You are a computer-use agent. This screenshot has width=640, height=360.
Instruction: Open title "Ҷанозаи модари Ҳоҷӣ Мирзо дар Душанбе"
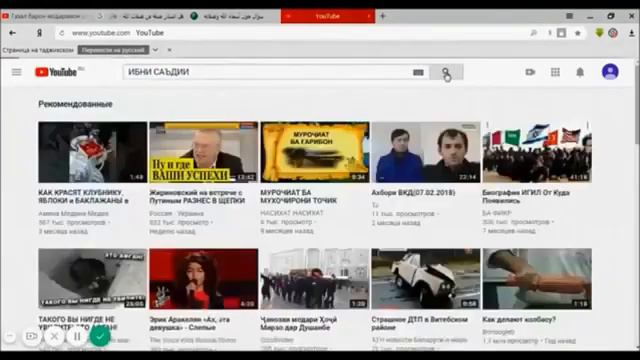[x=299, y=324]
